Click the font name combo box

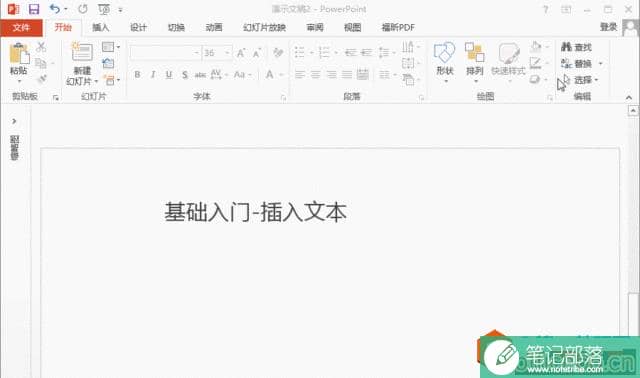[x=165, y=53]
